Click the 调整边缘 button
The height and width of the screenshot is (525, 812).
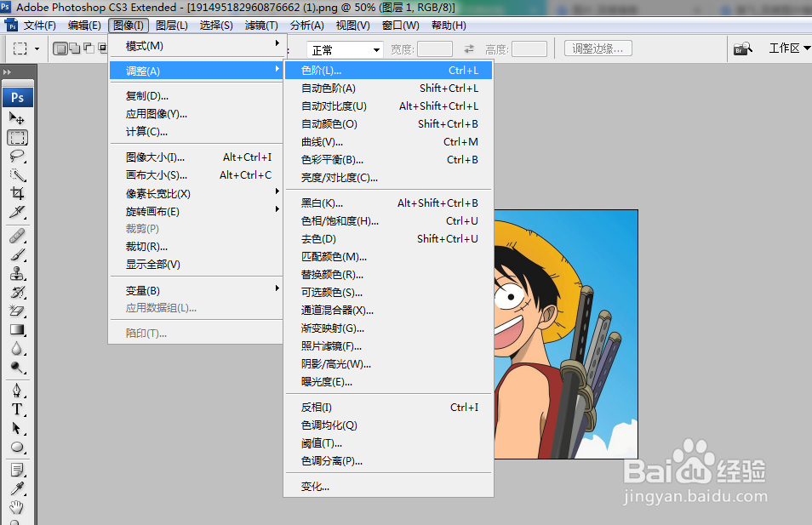click(x=598, y=49)
